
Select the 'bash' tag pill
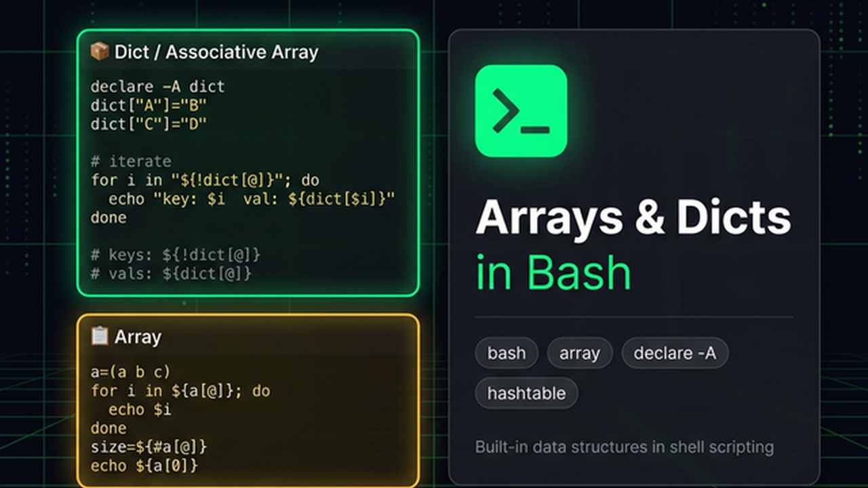507,353
